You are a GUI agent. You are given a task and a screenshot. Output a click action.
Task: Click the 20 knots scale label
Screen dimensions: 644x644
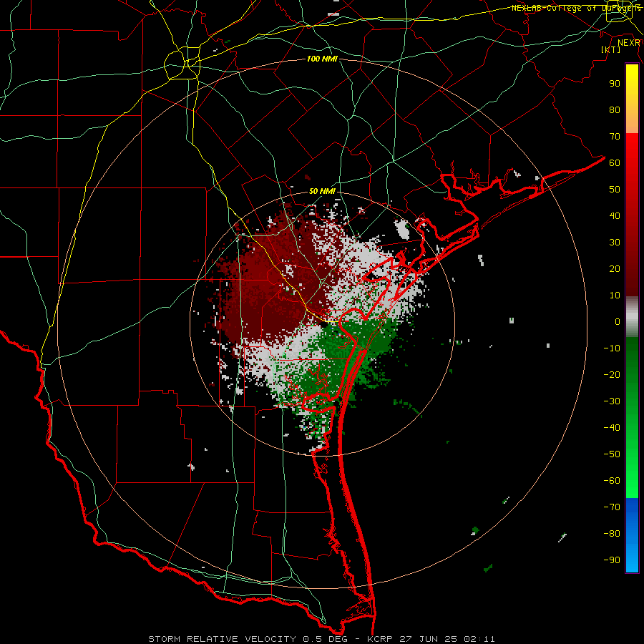click(x=615, y=268)
